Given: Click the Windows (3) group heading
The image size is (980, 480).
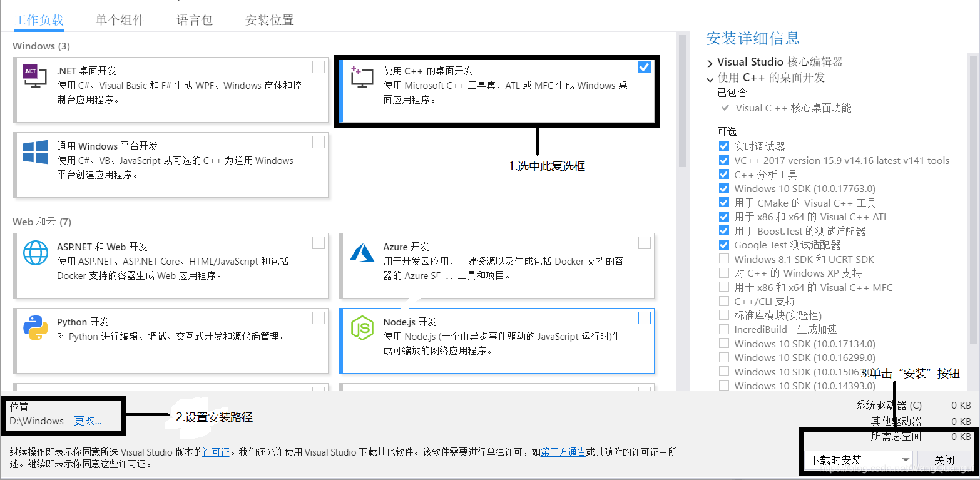Looking at the screenshot, I should [x=41, y=46].
